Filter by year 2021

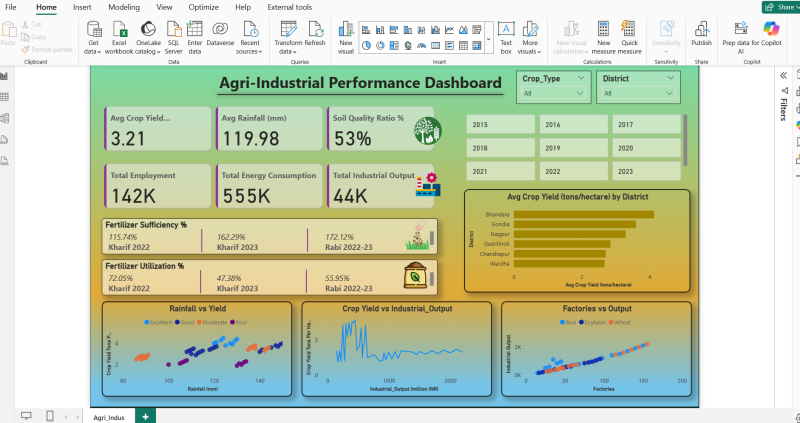tap(501, 171)
